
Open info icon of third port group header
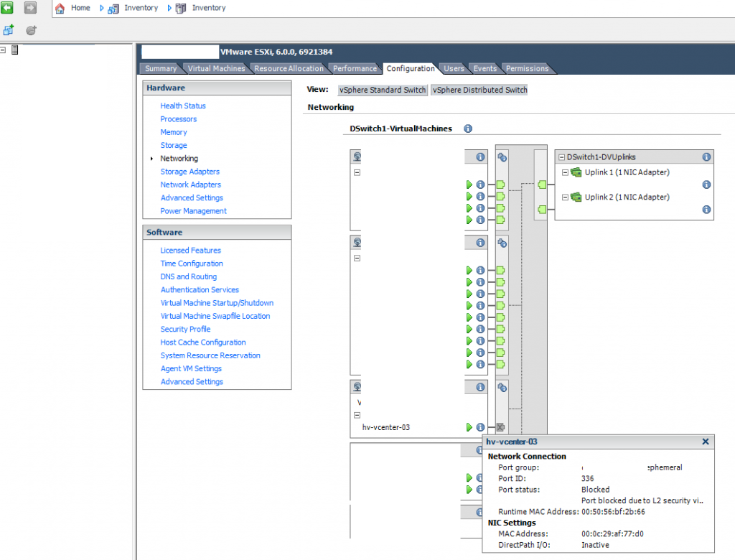coord(480,388)
